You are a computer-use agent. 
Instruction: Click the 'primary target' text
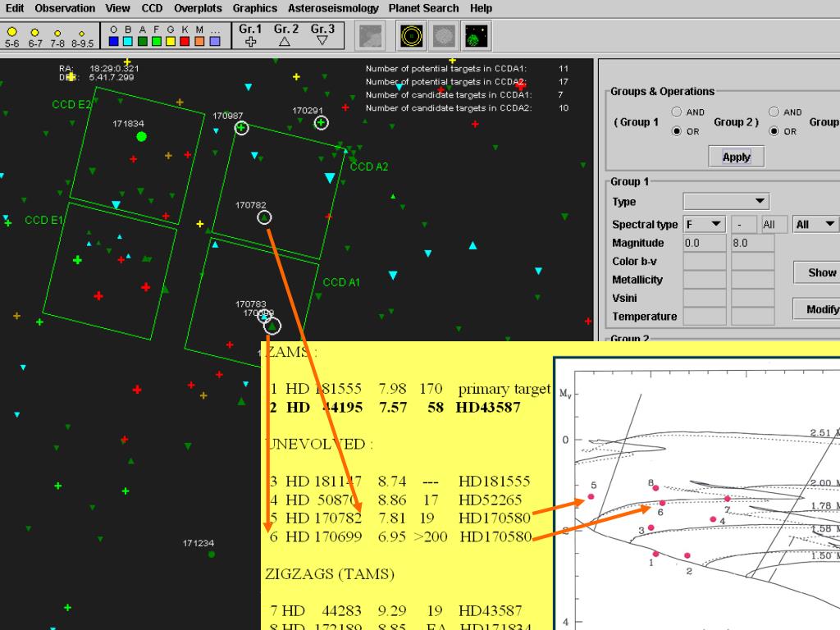click(x=504, y=389)
